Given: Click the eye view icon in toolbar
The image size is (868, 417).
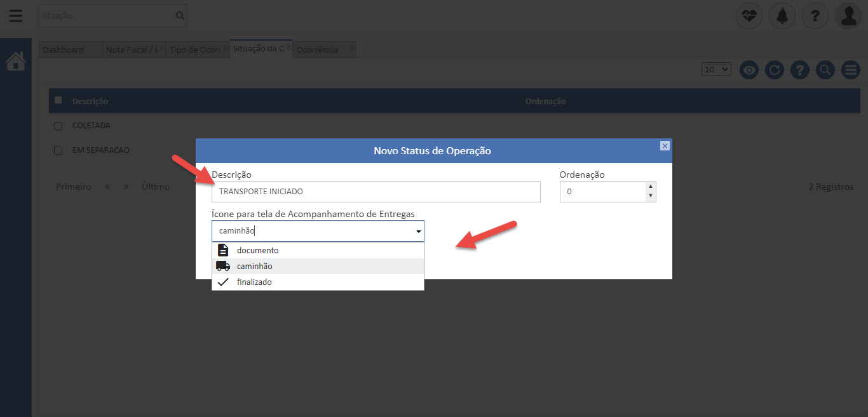Looking at the screenshot, I should coord(749,70).
